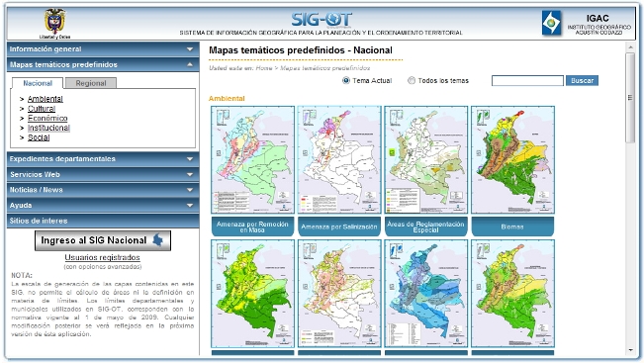Open the Sitios de interes section
This screenshot has width=644, height=363.
point(103,221)
